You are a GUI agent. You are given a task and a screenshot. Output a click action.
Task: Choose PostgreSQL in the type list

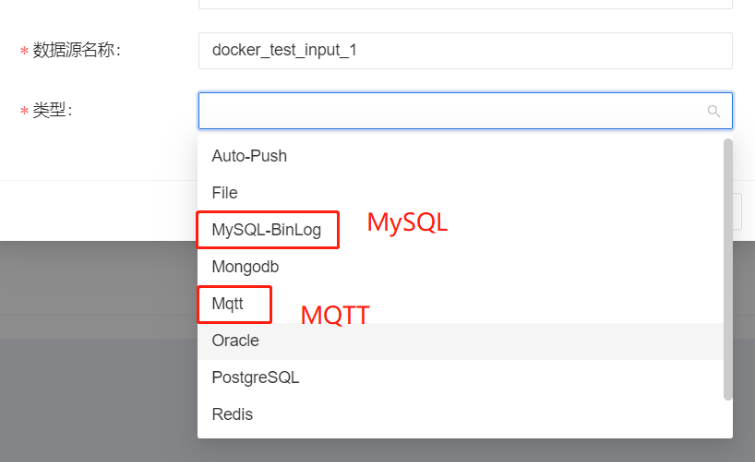point(460,377)
